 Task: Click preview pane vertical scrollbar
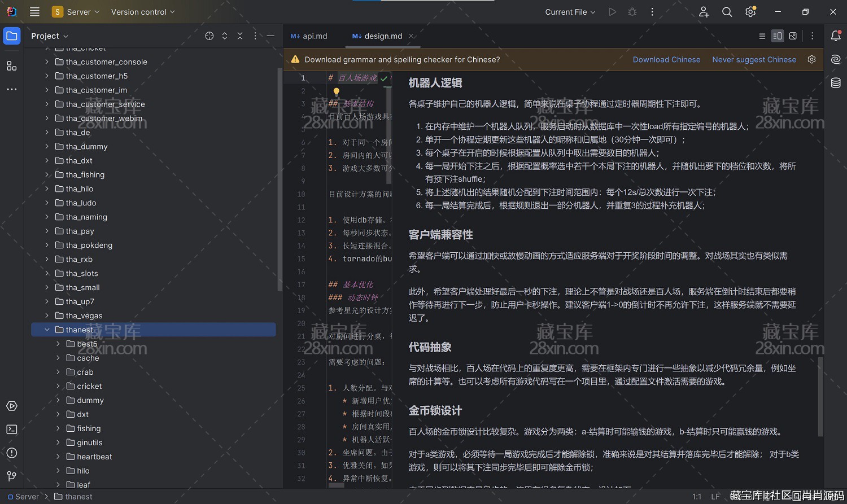point(820,396)
